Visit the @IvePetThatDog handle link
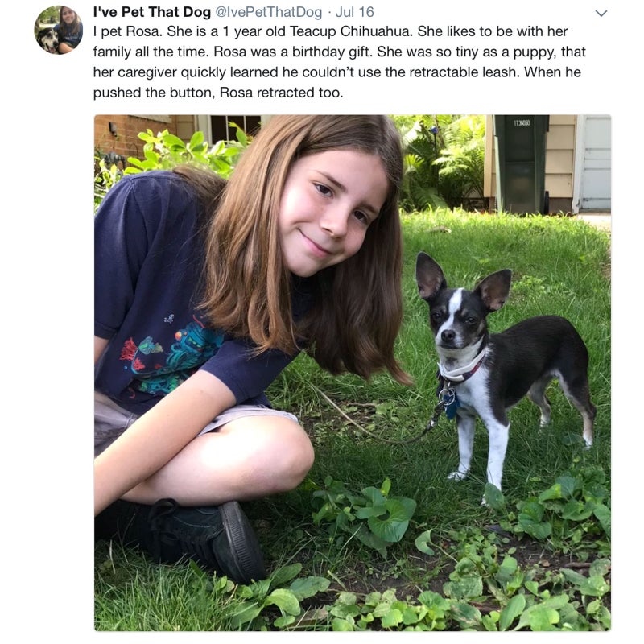The height and width of the screenshot is (644, 644). coord(269,12)
